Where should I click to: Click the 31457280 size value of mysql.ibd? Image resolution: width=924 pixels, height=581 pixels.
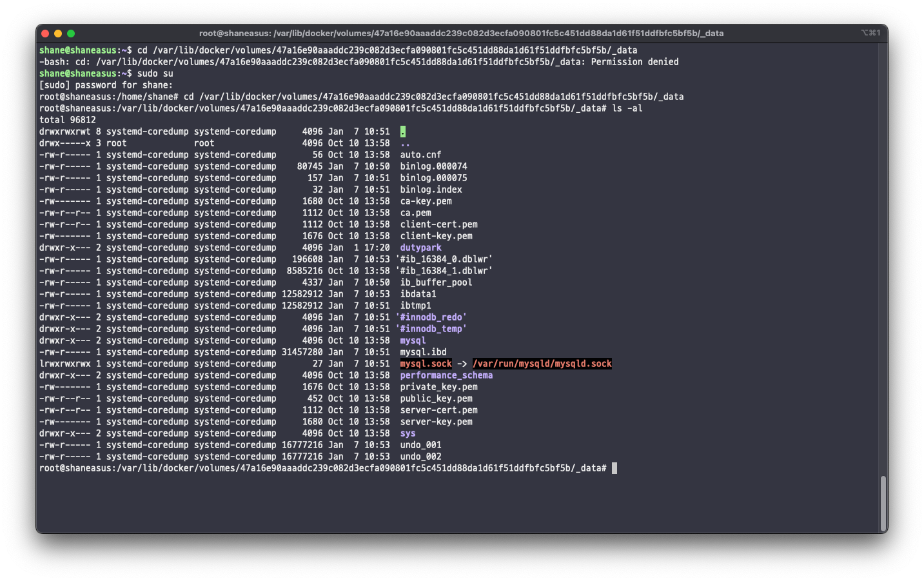click(302, 352)
